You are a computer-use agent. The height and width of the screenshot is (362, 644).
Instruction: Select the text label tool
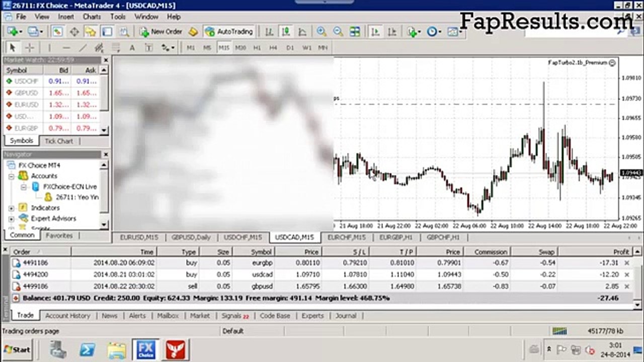pyautogui.click(x=149, y=48)
